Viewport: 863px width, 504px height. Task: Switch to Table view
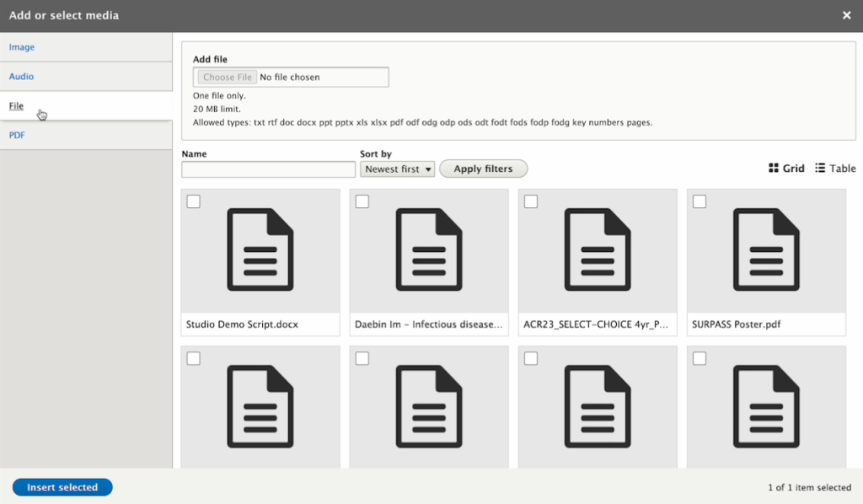coord(835,169)
